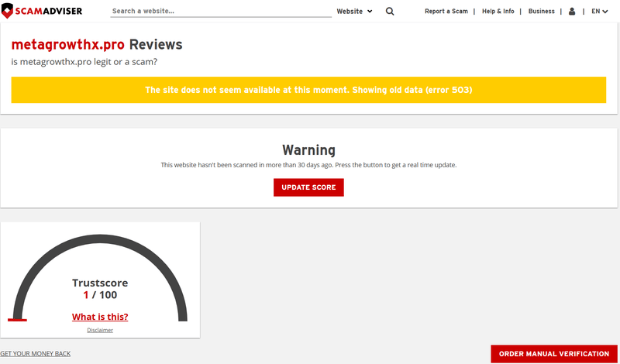Go to the Business menu item

click(541, 11)
